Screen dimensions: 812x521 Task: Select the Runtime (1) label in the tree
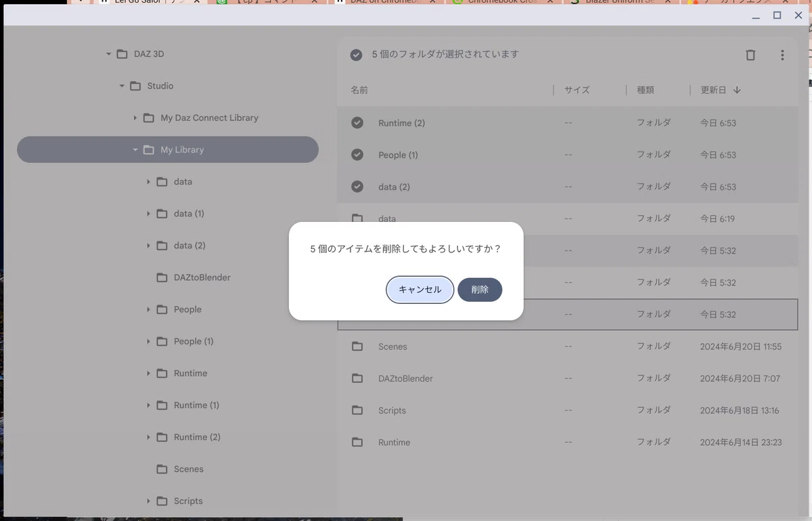[x=196, y=405]
